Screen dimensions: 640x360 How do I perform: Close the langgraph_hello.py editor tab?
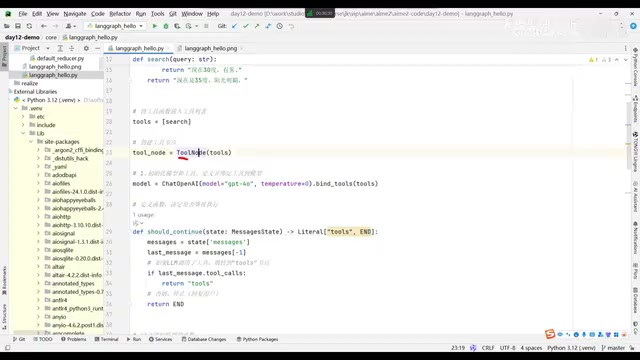point(168,48)
